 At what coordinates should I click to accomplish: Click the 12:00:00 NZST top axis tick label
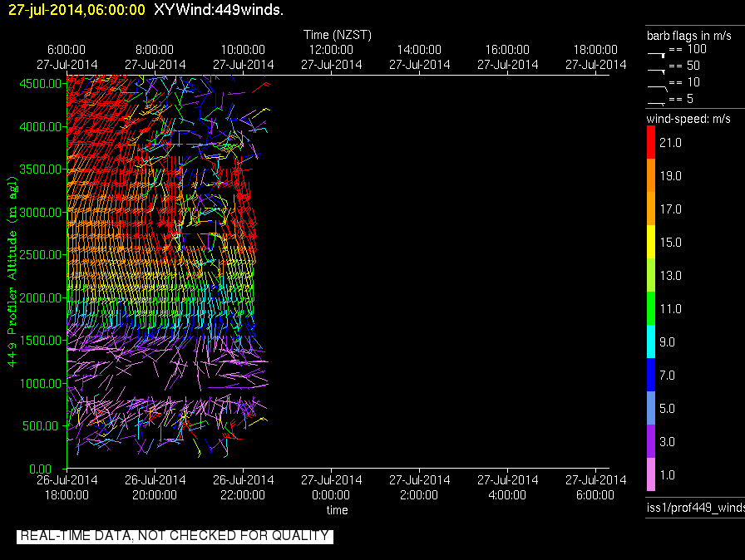[x=331, y=50]
